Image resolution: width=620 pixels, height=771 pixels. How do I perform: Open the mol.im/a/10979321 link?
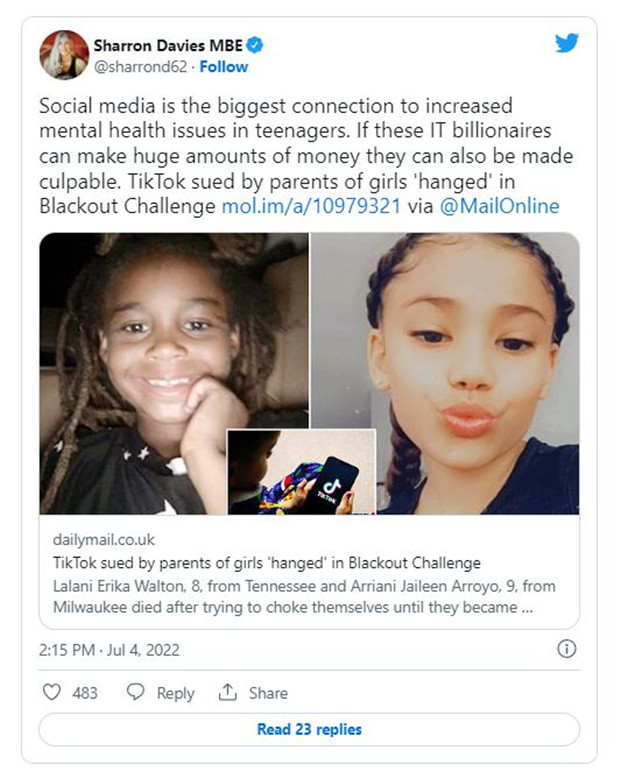[311, 206]
